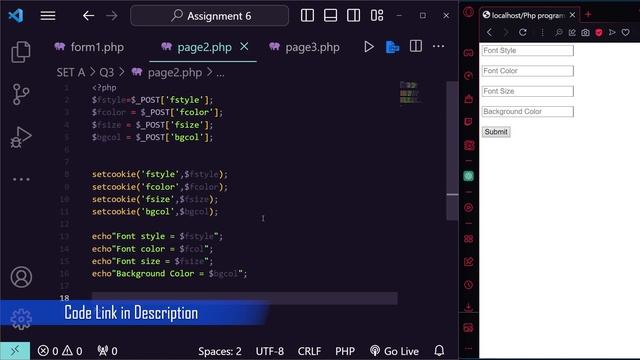Change file encoding UTF-8

click(269, 351)
